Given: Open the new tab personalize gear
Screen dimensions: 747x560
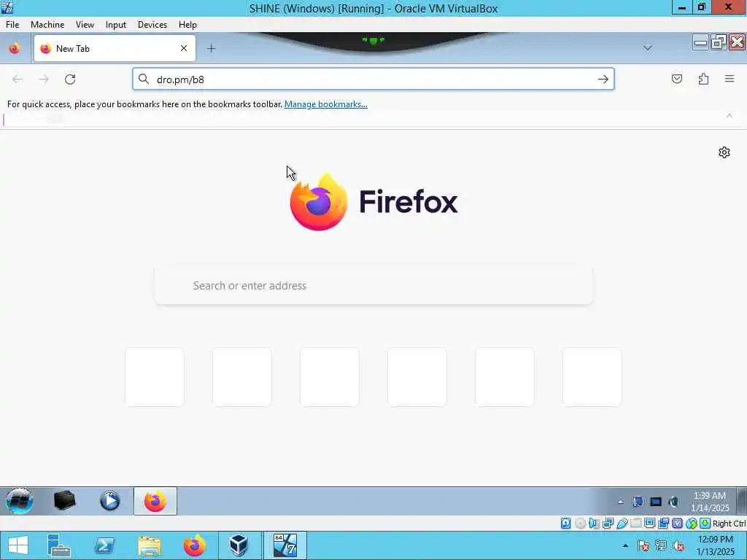Looking at the screenshot, I should point(724,152).
